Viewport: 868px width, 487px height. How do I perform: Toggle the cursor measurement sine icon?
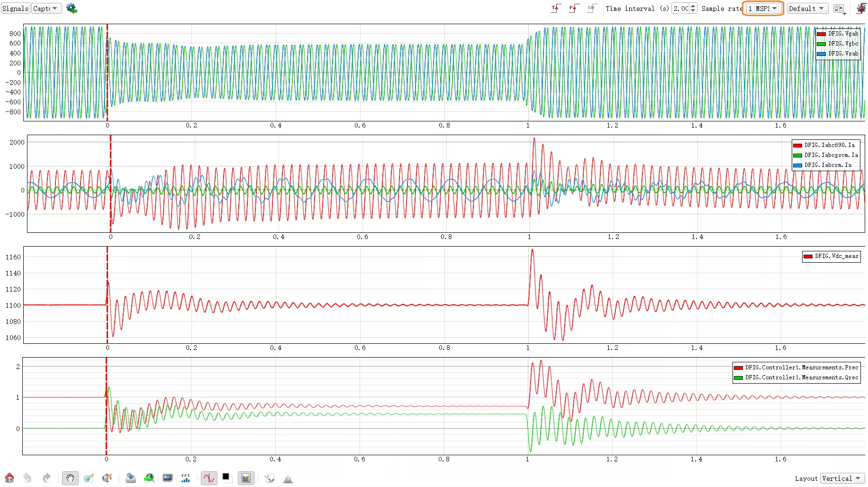[x=208, y=478]
